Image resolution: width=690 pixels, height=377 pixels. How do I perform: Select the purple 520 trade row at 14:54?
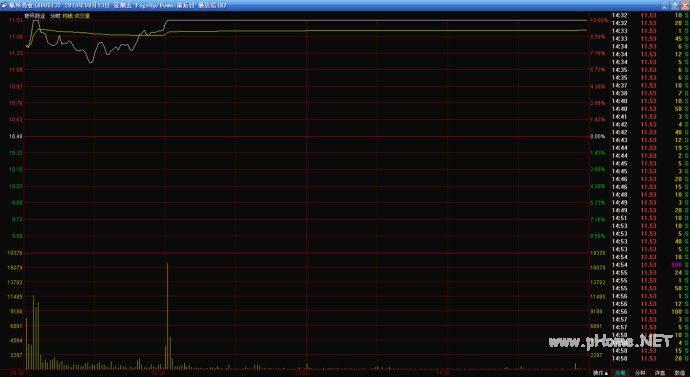650,265
